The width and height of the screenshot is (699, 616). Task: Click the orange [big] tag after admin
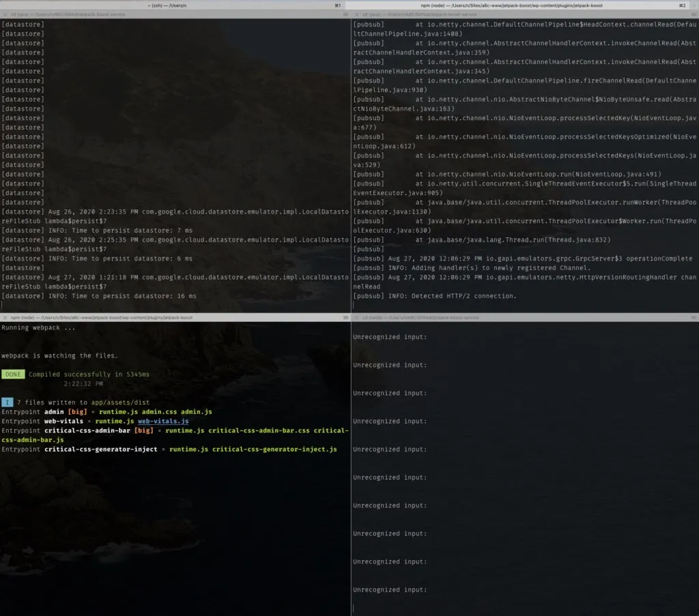point(78,411)
